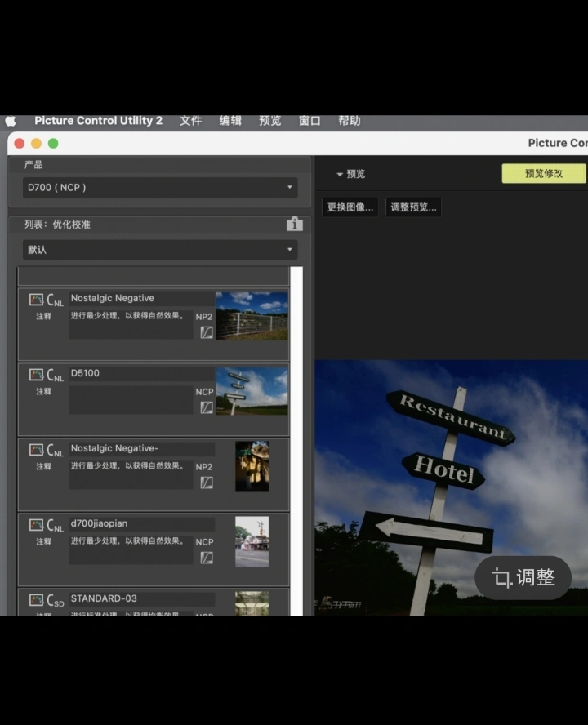Click the NCP label in d700jiaopian row
The image size is (588, 725).
pyautogui.click(x=204, y=542)
